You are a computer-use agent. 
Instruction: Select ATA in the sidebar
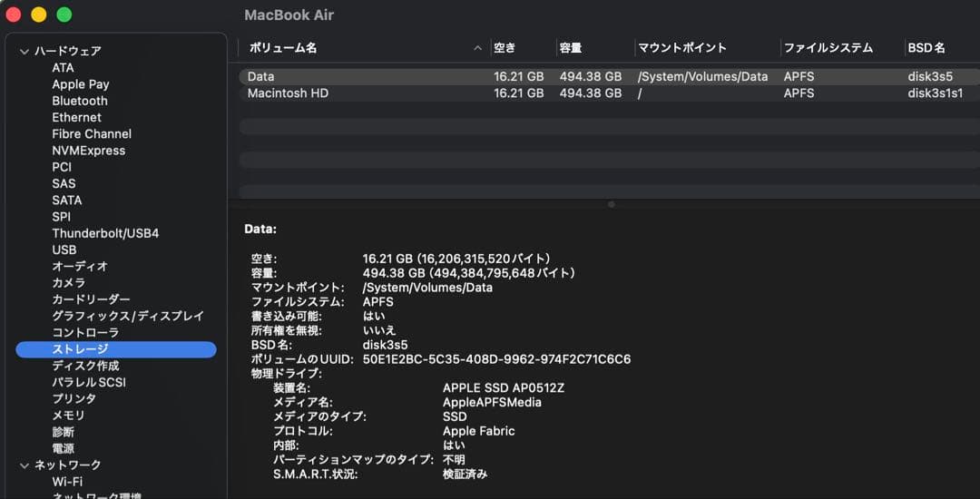point(64,67)
